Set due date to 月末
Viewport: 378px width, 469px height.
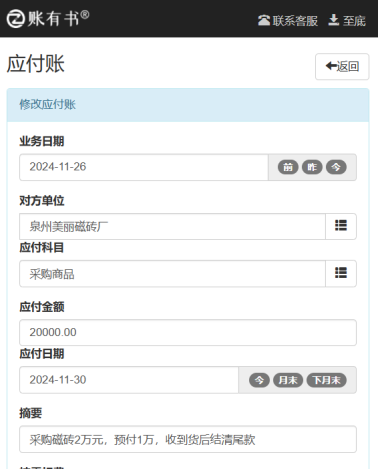point(288,380)
